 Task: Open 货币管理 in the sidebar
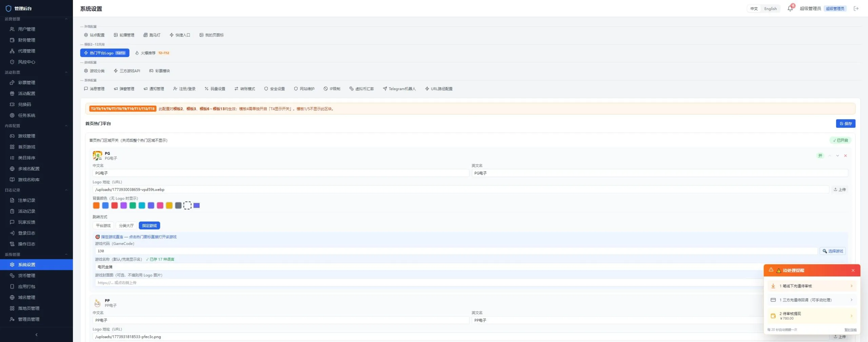(36, 275)
